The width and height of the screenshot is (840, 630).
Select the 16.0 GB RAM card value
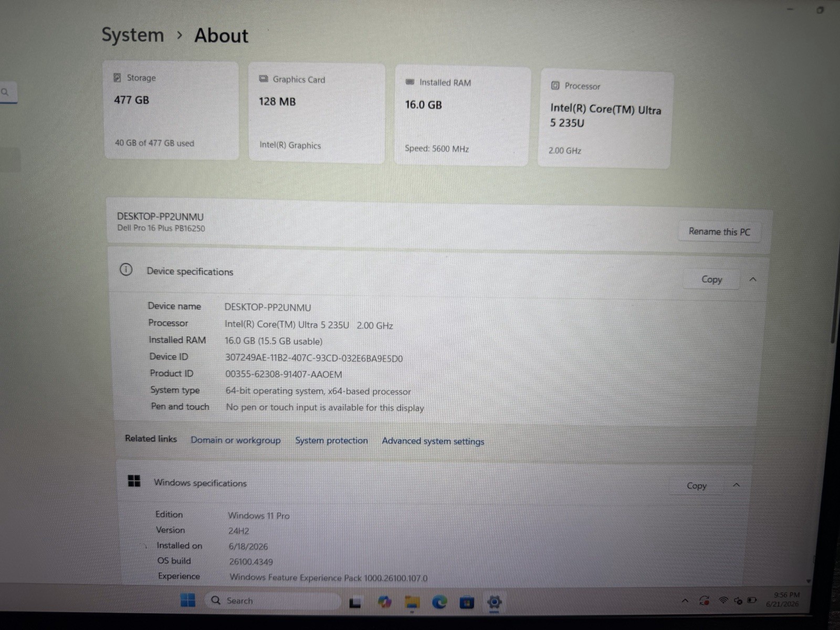click(x=423, y=104)
